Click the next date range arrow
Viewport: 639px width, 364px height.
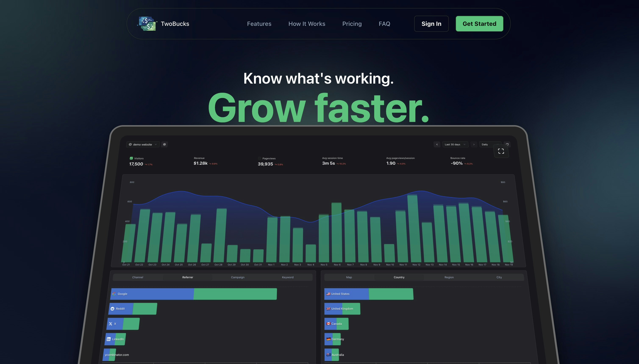click(x=474, y=144)
